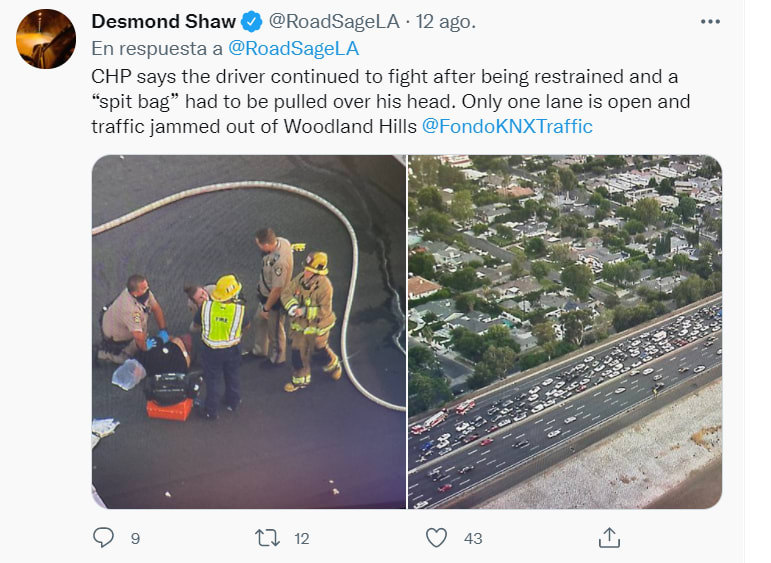Like the tweet with the heart icon

(x=436, y=537)
